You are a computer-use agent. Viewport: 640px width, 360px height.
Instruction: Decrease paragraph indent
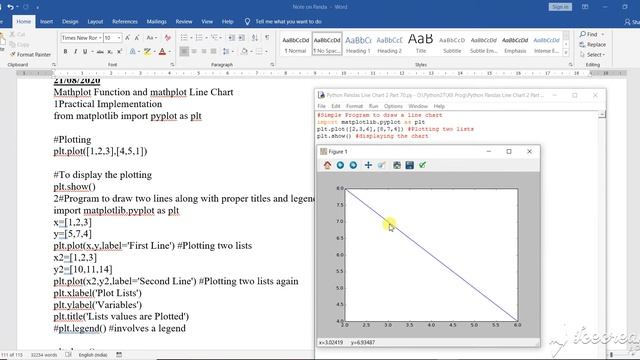click(231, 38)
